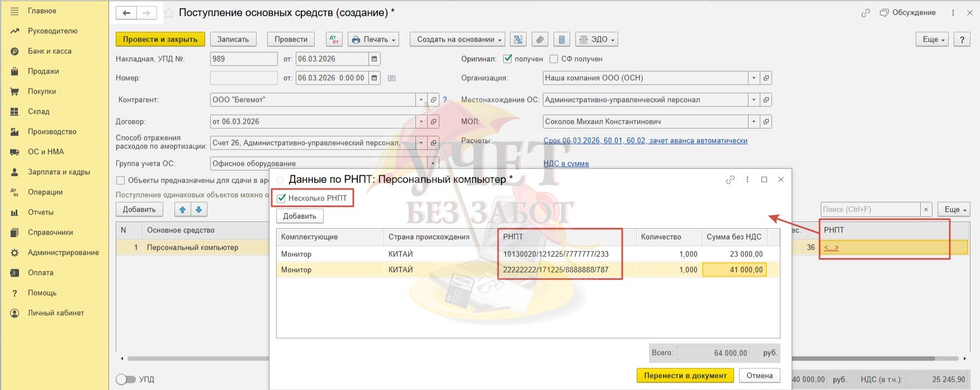Click Провести button
The width and height of the screenshot is (980, 390).
[x=291, y=39]
